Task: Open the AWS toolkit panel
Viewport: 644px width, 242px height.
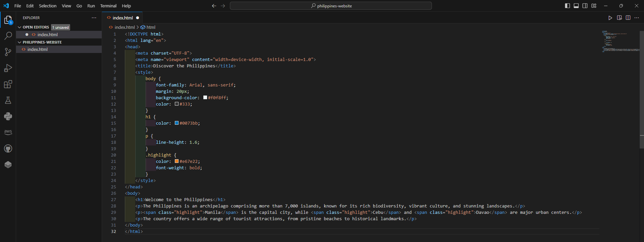Action: coord(8,132)
